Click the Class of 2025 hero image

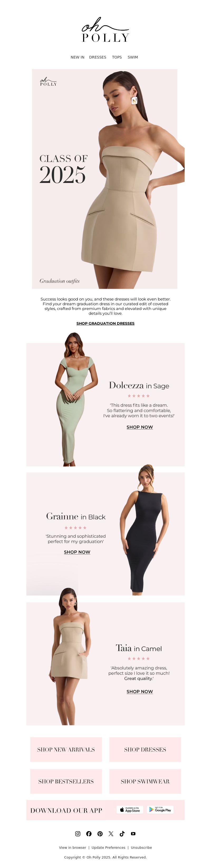point(105,179)
